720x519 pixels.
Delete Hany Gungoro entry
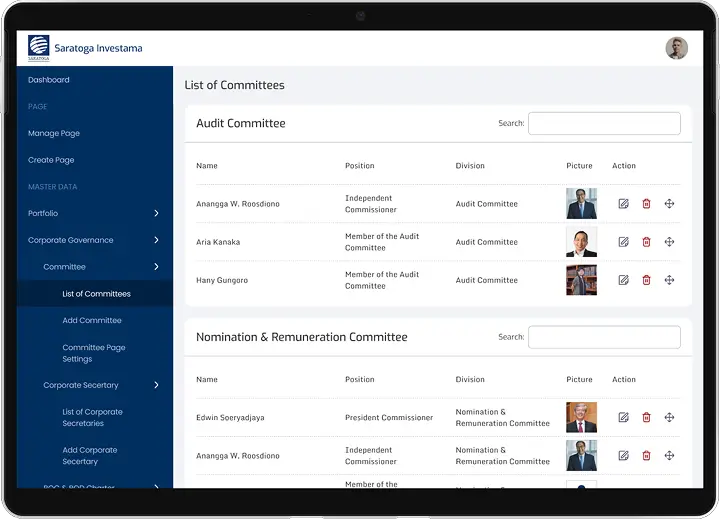pyautogui.click(x=646, y=280)
